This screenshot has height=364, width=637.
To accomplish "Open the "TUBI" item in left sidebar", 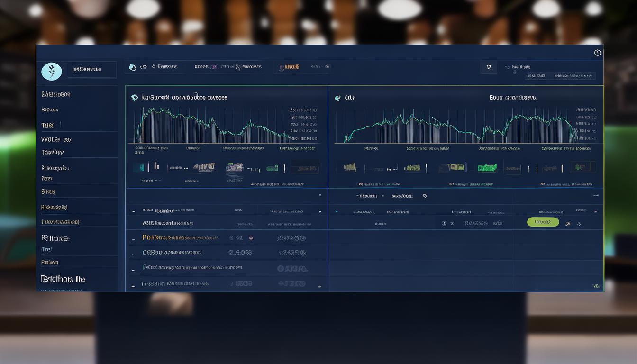I will 47,125.
